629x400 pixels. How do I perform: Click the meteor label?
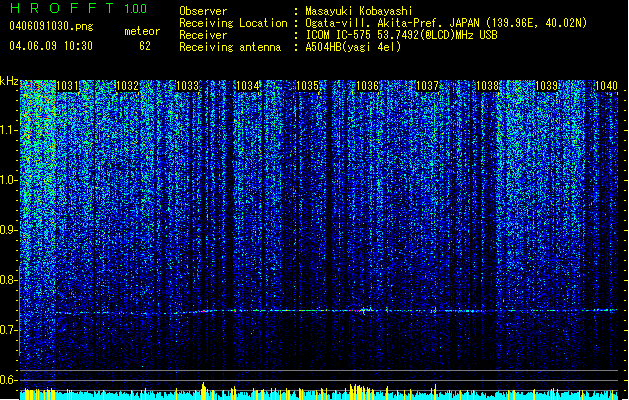(142, 31)
